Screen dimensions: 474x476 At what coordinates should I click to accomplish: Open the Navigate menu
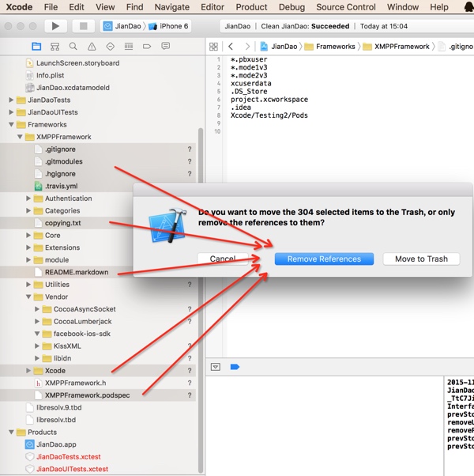172,7
